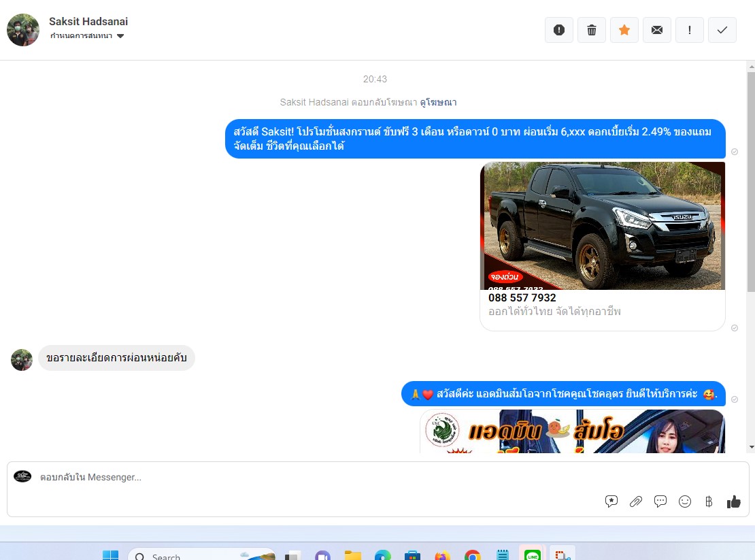Click delivered status icon beside promotion message
Image resolution: width=755 pixels, height=560 pixels.
tap(735, 152)
